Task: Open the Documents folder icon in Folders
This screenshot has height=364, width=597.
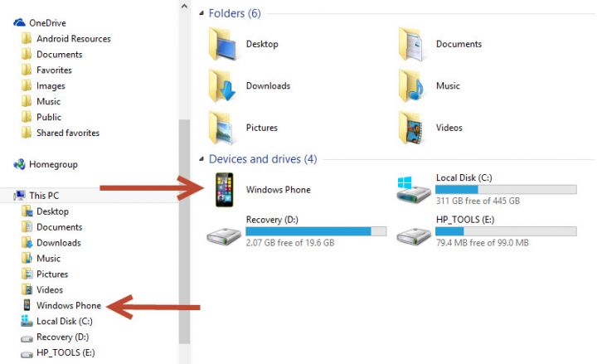Action: [x=410, y=44]
